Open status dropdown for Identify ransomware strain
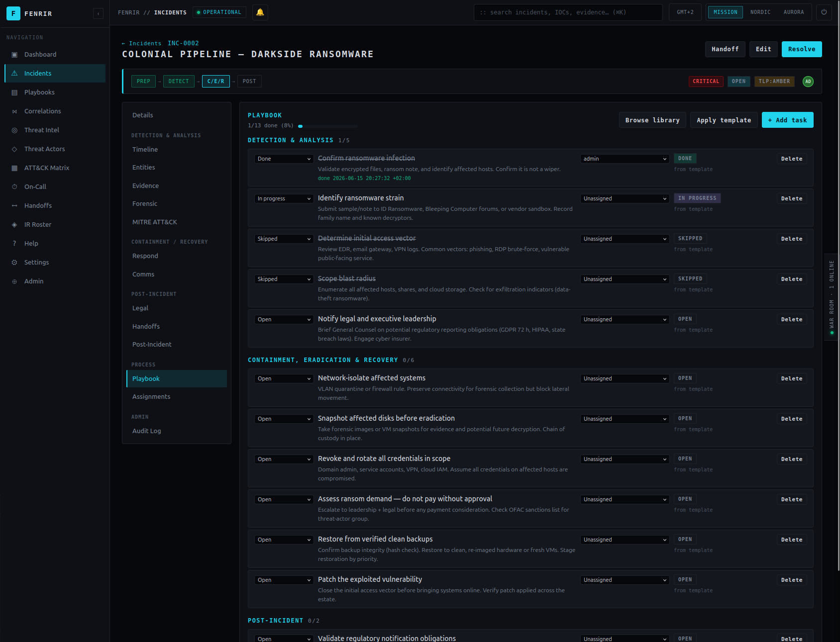840x642 pixels. point(284,199)
